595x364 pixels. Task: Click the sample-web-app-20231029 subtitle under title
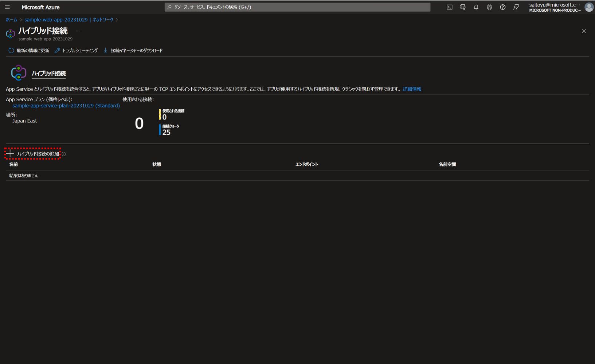click(46, 39)
